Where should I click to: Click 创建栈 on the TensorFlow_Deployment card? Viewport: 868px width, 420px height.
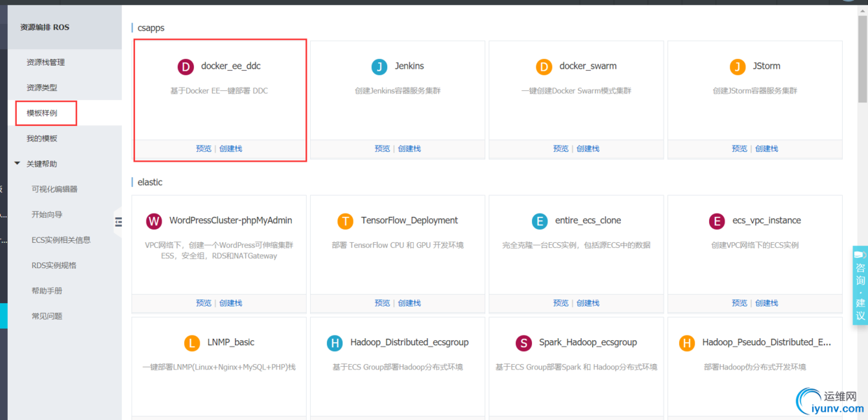pyautogui.click(x=409, y=303)
